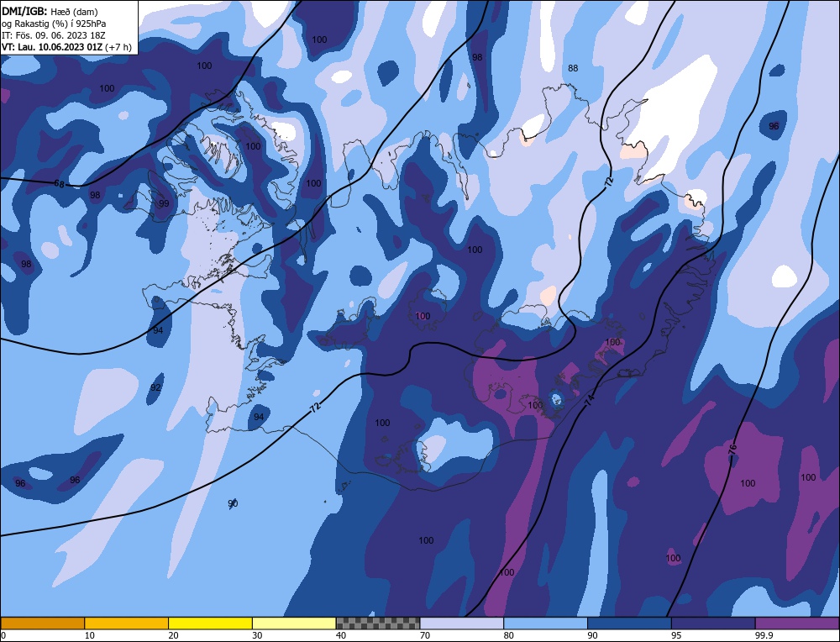Screen dimensions: 840x642
Task: Click the "30" legend tick label
Action: coord(257,635)
